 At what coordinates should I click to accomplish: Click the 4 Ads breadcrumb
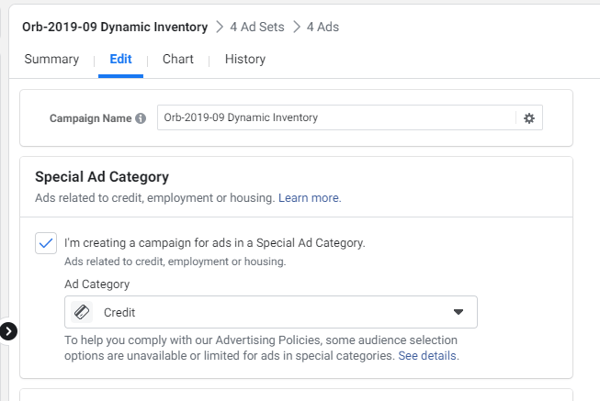(x=323, y=27)
